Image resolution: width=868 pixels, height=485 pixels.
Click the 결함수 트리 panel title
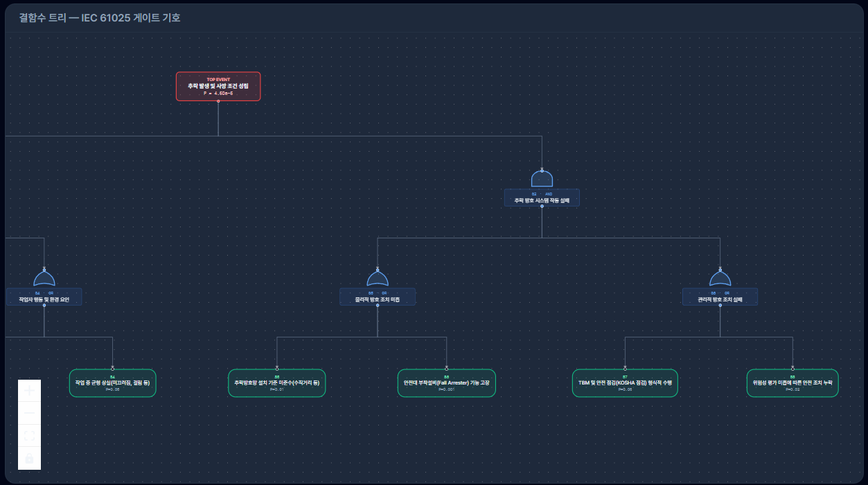[100, 18]
